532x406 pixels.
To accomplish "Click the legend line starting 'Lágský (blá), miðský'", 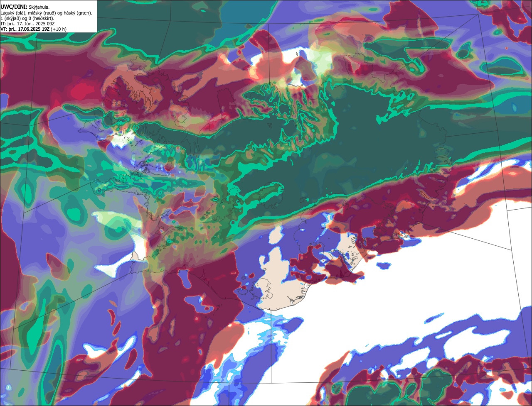I will pyautogui.click(x=47, y=13).
